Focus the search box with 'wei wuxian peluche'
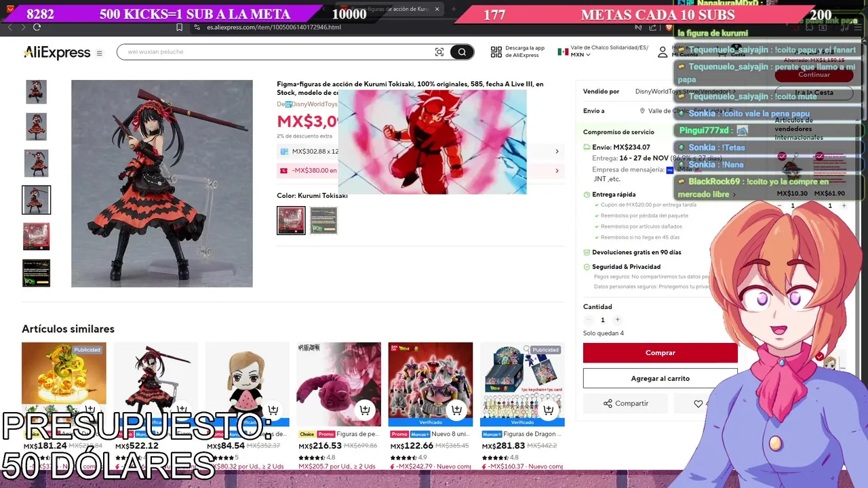 278,52
